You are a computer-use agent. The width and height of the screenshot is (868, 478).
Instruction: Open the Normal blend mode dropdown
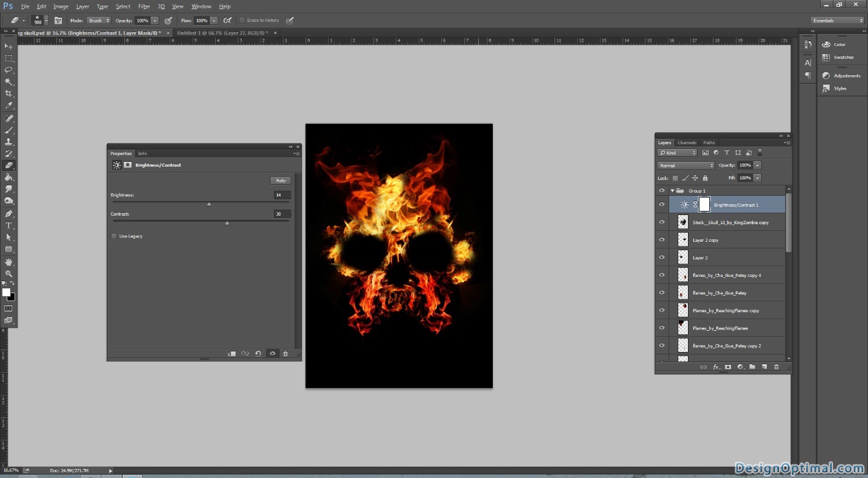click(x=686, y=165)
